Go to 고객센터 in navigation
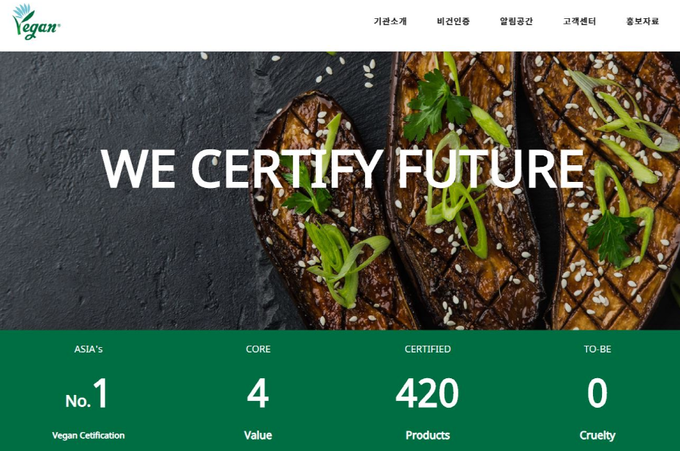Viewport: 680px width, 451px height. (x=579, y=21)
